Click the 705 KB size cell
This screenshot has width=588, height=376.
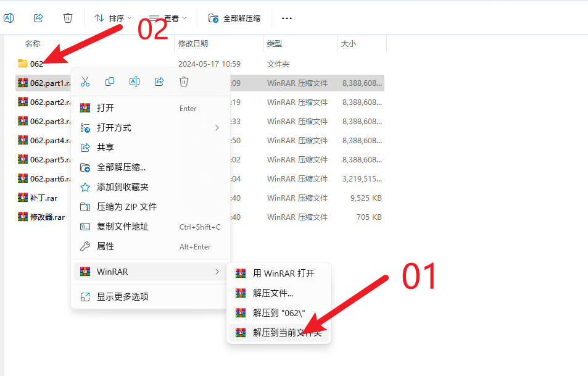[369, 217]
